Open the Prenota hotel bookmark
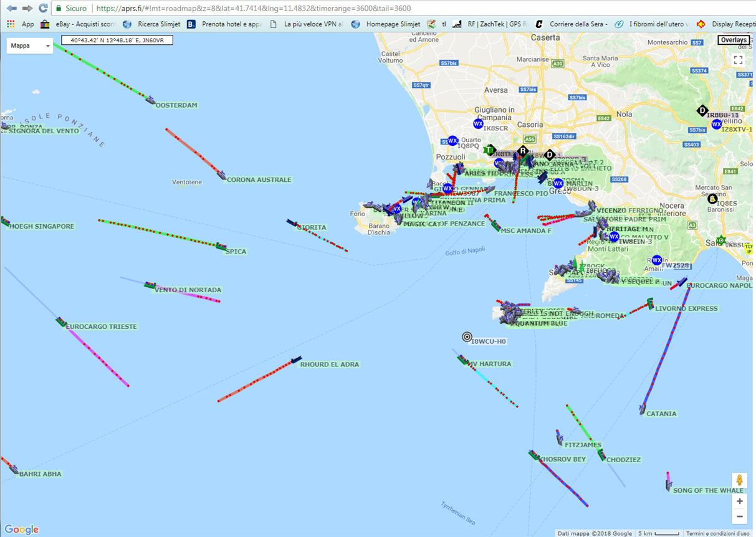Viewport: 756px width, 537px height. click(224, 24)
